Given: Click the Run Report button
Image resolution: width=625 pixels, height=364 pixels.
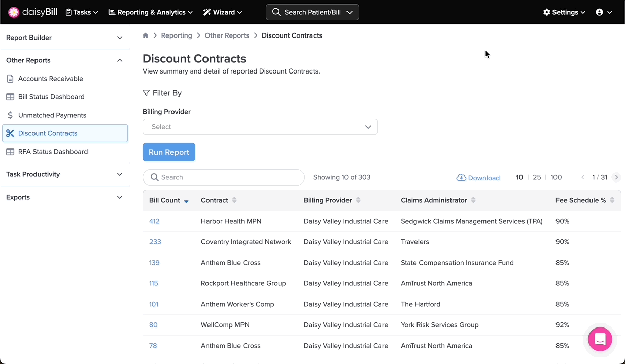Looking at the screenshot, I should (x=169, y=152).
